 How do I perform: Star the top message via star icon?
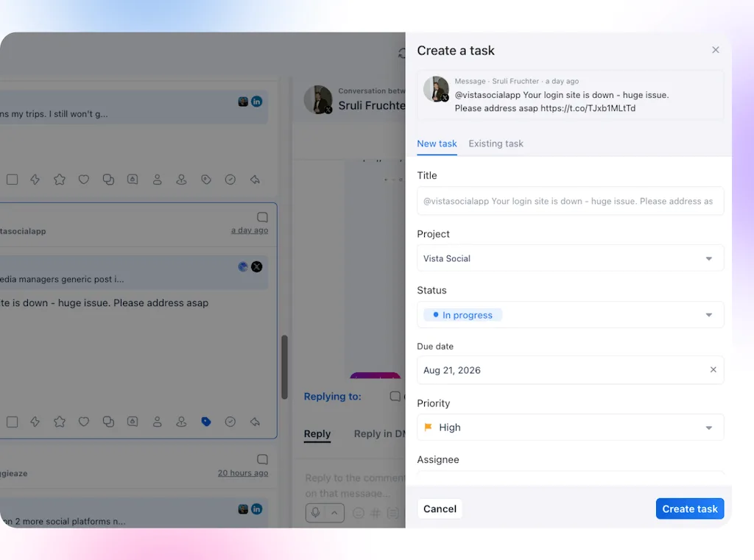point(59,180)
